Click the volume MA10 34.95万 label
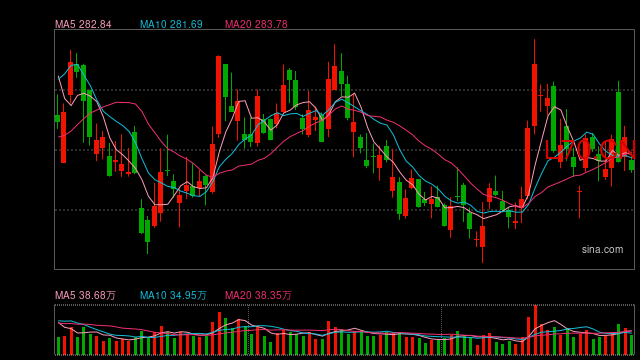 point(173,295)
